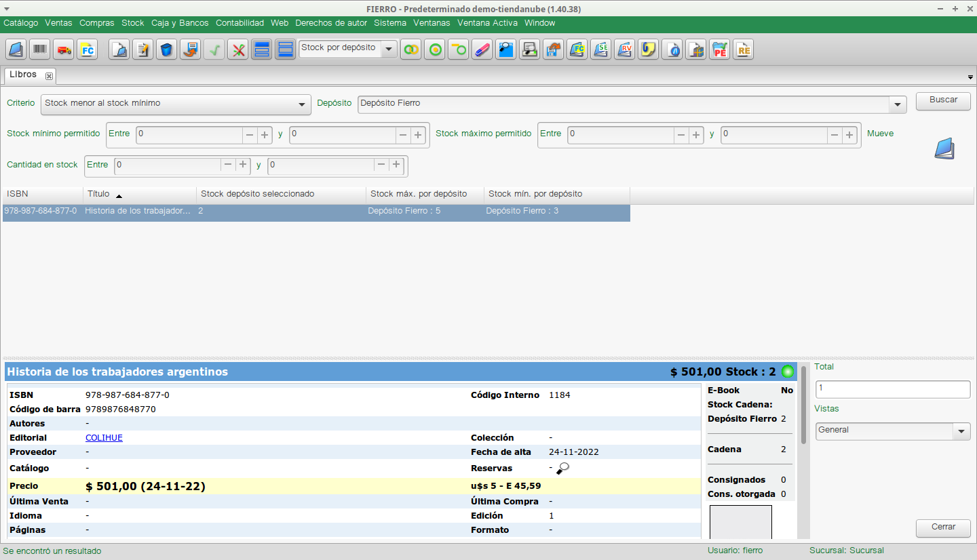Open the Ventas menu
The height and width of the screenshot is (560, 977).
point(58,23)
